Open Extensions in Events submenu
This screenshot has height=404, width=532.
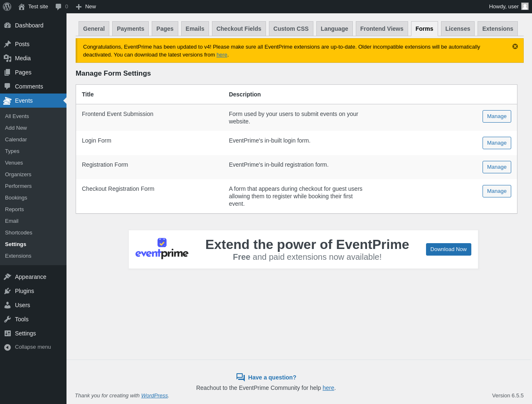click(x=33, y=256)
